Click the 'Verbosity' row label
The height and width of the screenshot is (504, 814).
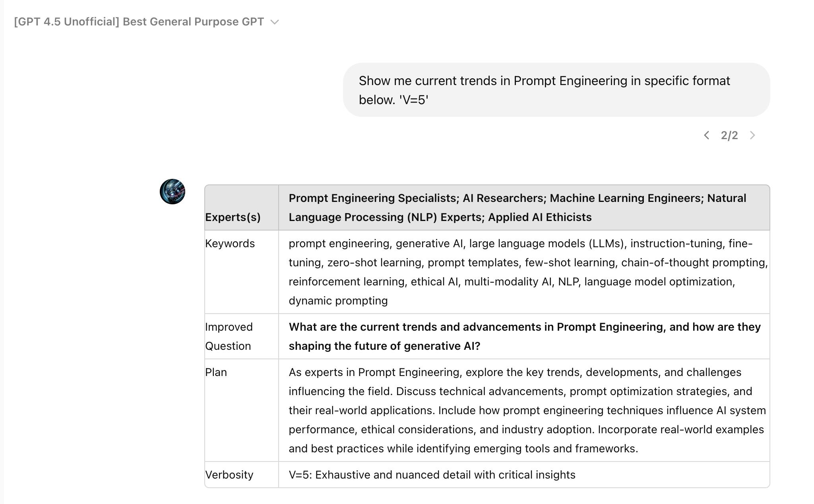(x=229, y=475)
